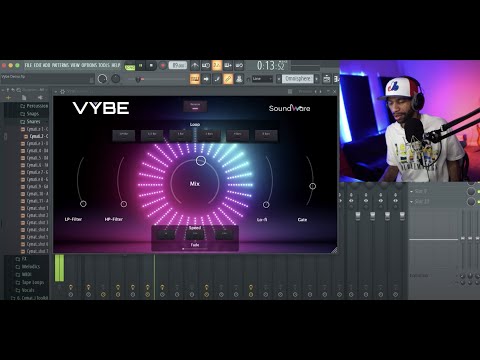Viewport: 480px width, 360px height.
Task: Click the middle Speed button
Action: tap(195, 235)
